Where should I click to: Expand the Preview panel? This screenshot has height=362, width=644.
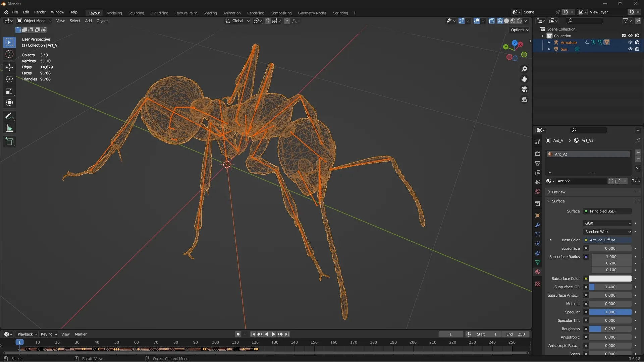(558, 192)
